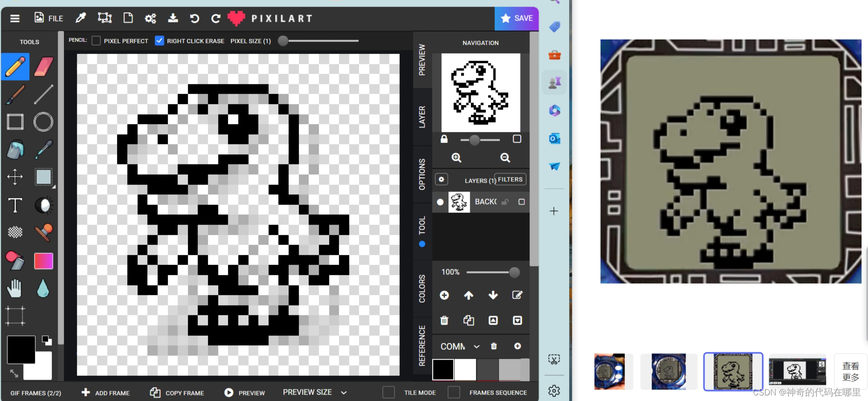Enable the Pixel Perfect checkbox
Image resolution: width=868 pixels, height=401 pixels.
point(96,41)
